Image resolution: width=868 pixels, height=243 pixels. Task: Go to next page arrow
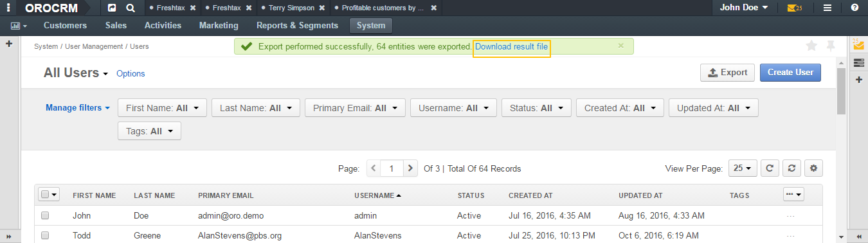[411, 168]
